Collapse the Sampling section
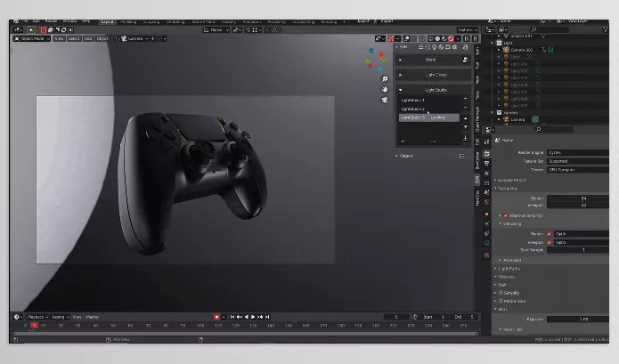The width and height of the screenshot is (619, 364). point(508,189)
